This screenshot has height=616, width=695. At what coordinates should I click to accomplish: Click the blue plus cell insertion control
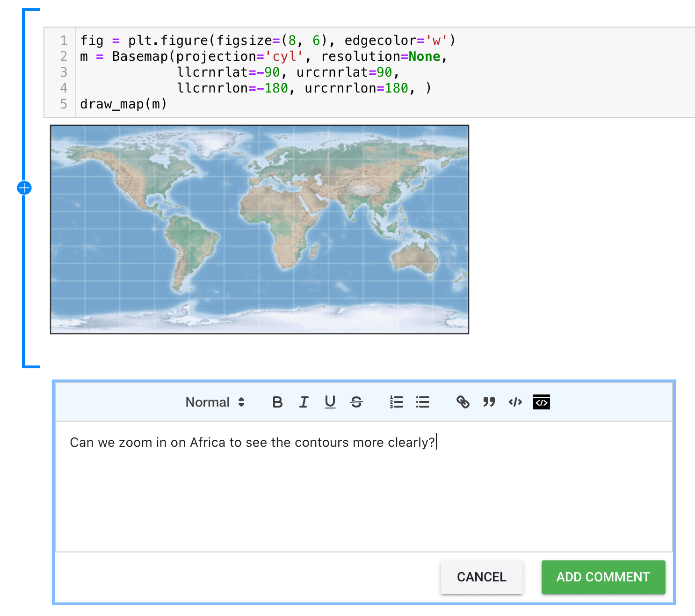click(x=24, y=188)
